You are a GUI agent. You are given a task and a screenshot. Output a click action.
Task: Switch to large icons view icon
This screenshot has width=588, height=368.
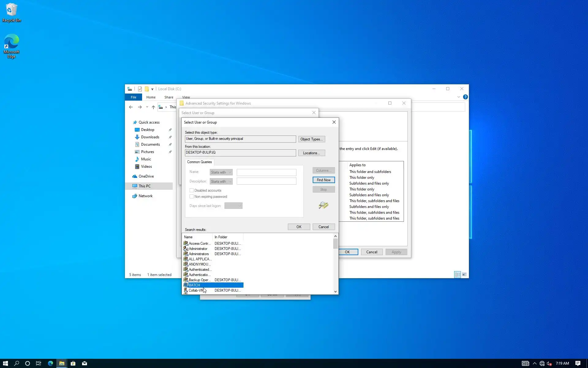coord(464,274)
